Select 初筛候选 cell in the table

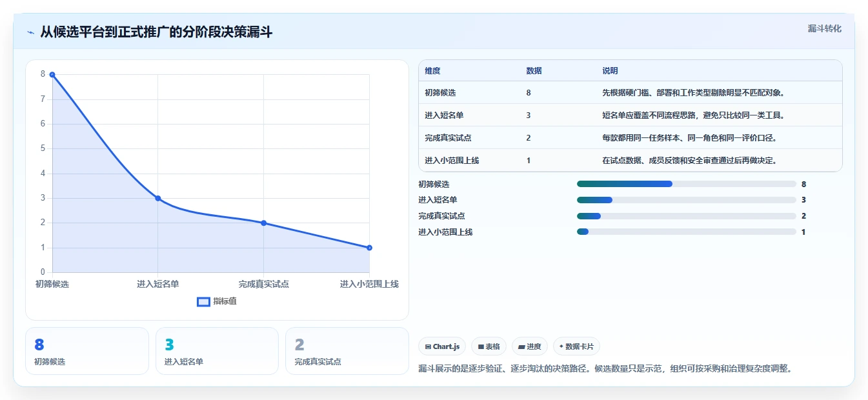441,93
